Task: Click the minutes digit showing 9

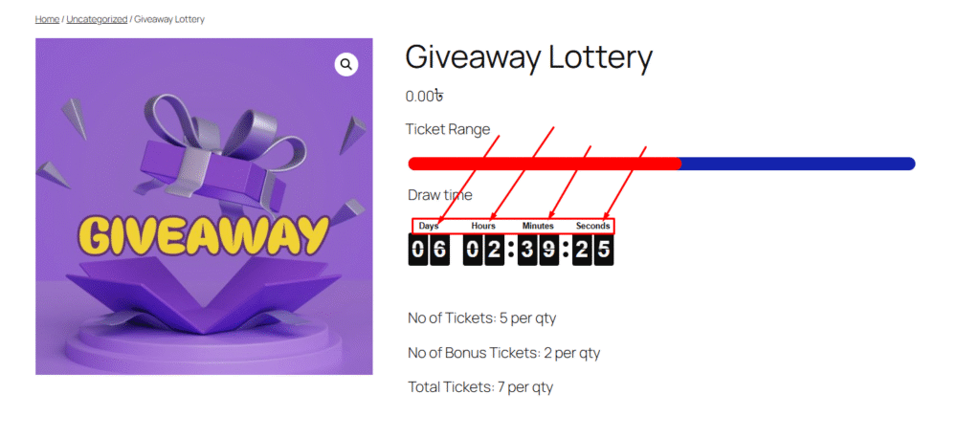Action: tap(548, 251)
